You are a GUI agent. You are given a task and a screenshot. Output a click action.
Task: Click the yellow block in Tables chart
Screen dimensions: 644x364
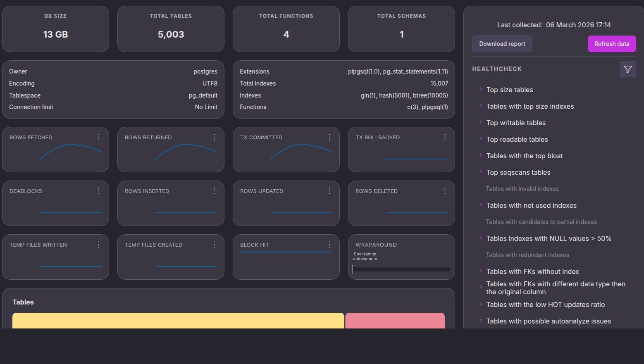178,321
